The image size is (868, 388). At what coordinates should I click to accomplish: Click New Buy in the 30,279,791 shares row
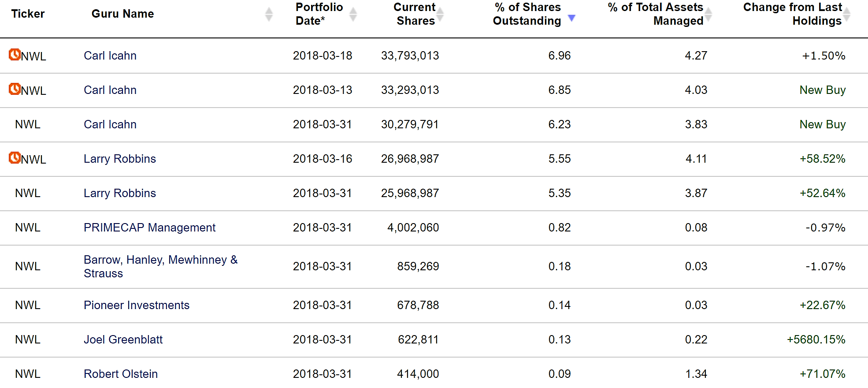pos(823,124)
